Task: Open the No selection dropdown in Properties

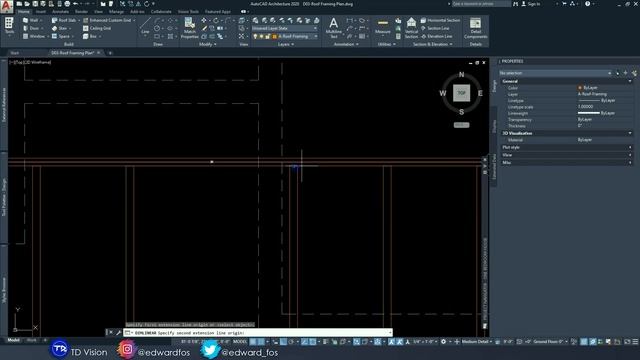Action: point(556,73)
